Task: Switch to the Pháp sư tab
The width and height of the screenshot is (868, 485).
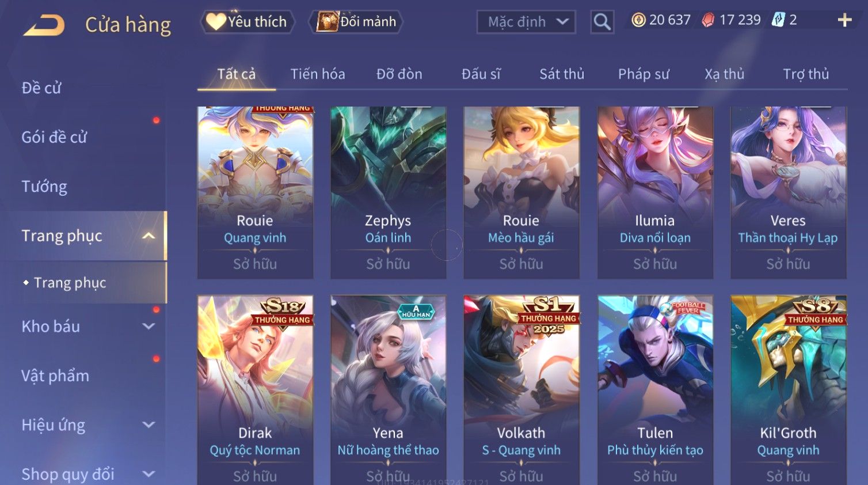Action: (644, 74)
